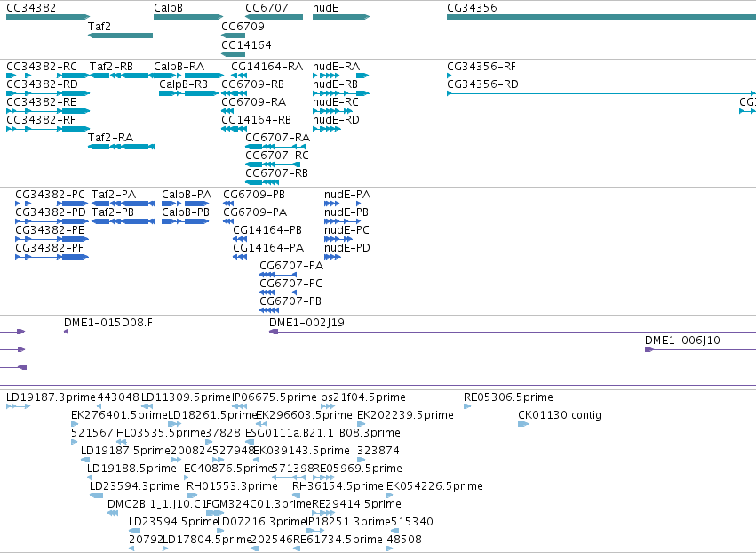The height and width of the screenshot is (553, 756).
Task: Click the Taf2 gene glyph
Action: click(120, 36)
